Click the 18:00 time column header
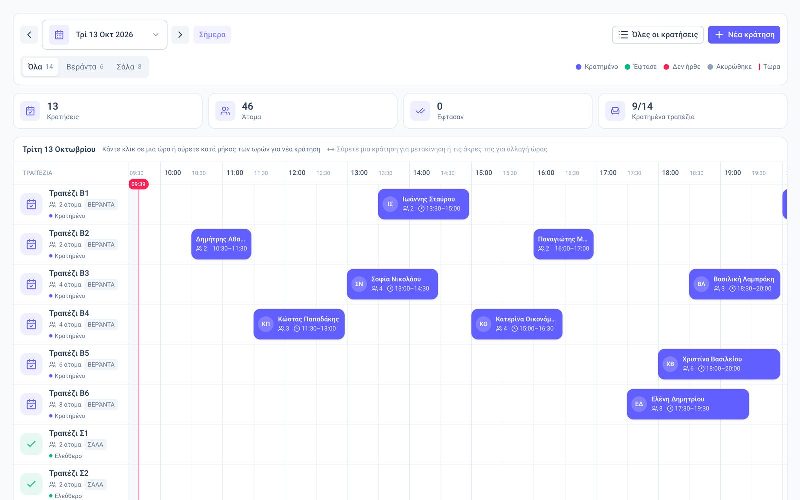The width and height of the screenshot is (800, 500). [x=670, y=173]
